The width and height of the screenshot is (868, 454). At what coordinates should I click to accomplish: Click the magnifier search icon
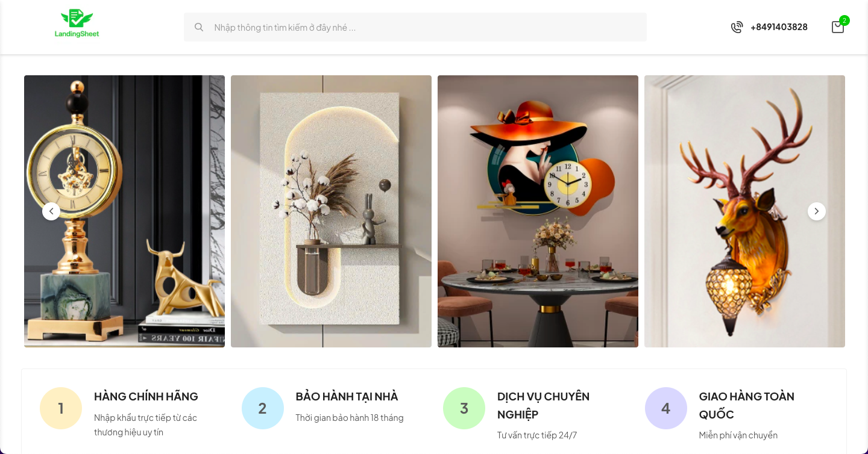tap(199, 27)
